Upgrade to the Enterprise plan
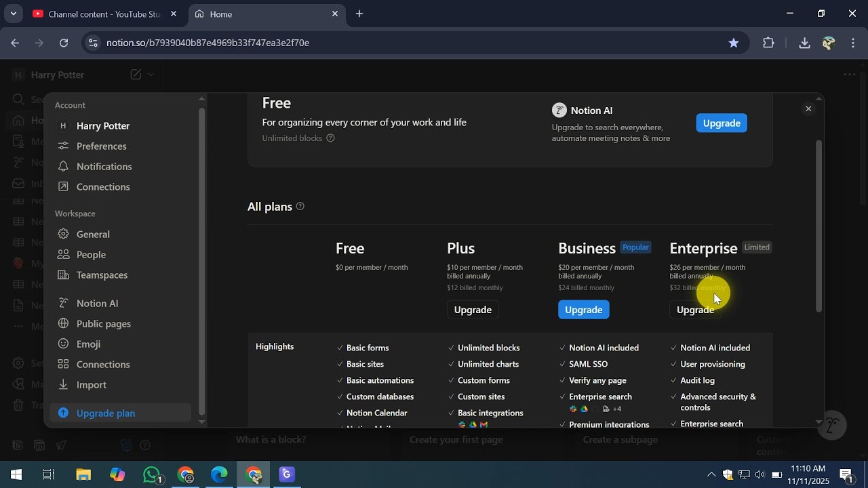The image size is (868, 488). click(695, 310)
